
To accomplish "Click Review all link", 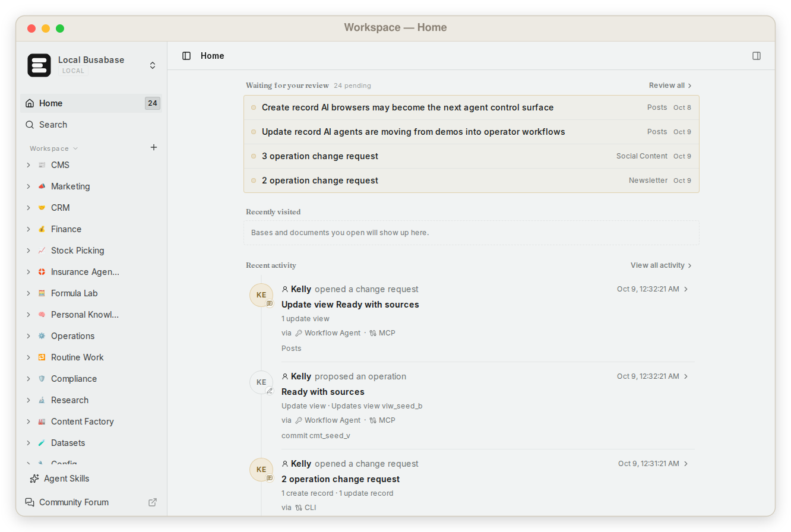I will click(670, 85).
